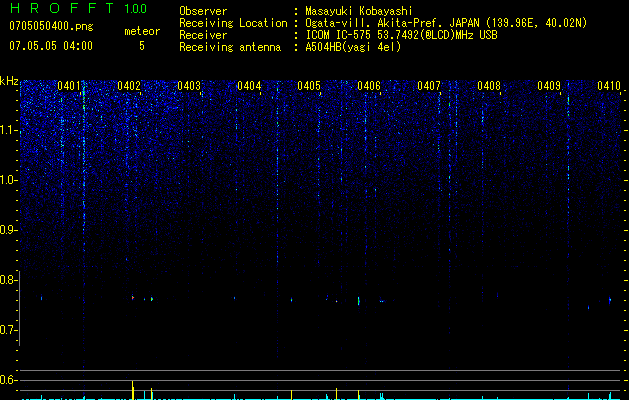Click the Receiver field label
Screen dimensions: 629x400
[203, 35]
